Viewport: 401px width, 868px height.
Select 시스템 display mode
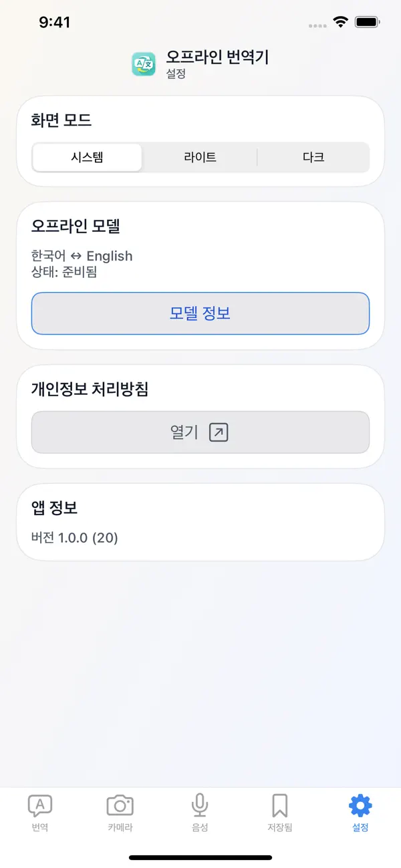coord(87,157)
